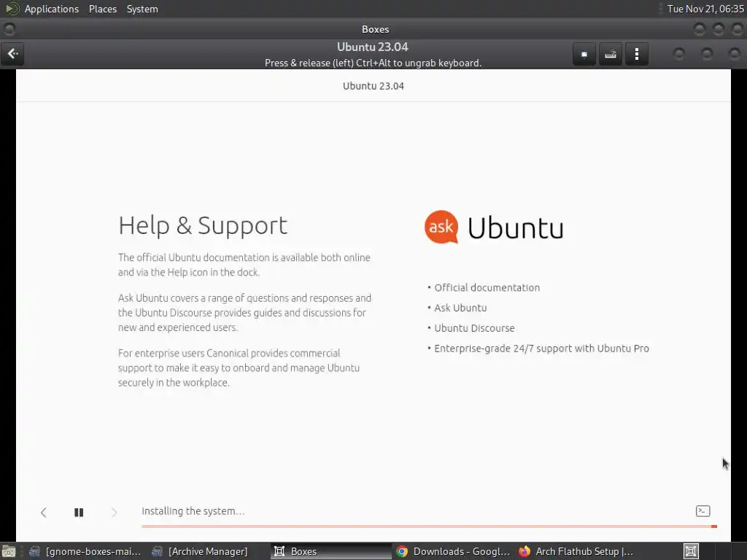
Task: Open the System menu
Action: click(x=142, y=9)
